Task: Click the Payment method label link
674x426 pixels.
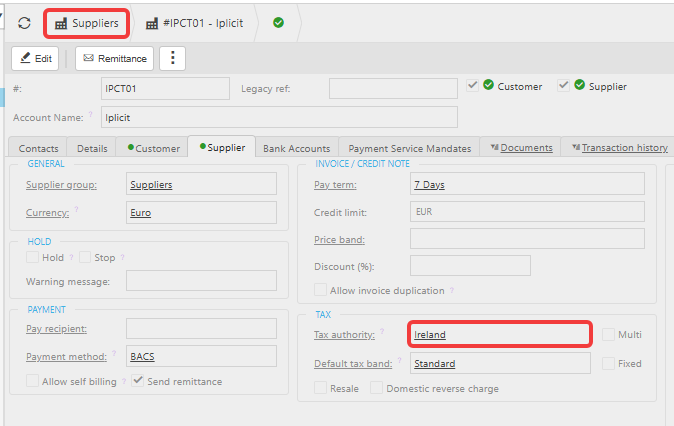Action: point(66,357)
